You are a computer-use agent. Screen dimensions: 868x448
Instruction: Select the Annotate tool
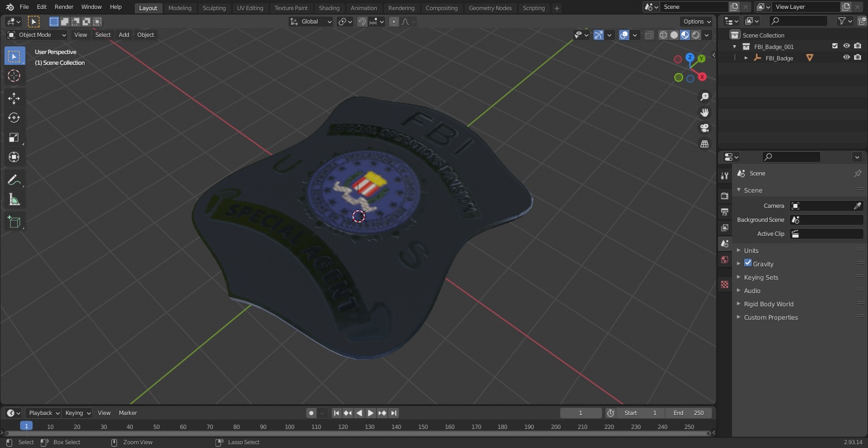[x=14, y=180]
